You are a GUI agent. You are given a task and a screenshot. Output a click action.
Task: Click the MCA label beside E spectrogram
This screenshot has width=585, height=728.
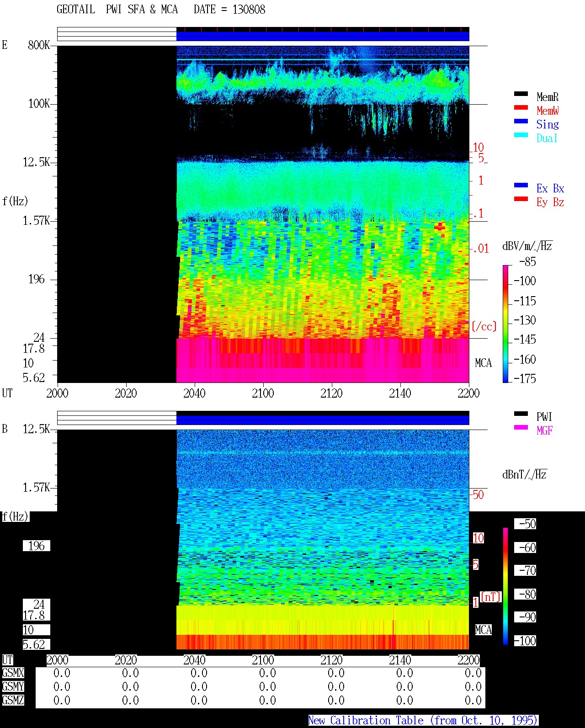point(483,363)
